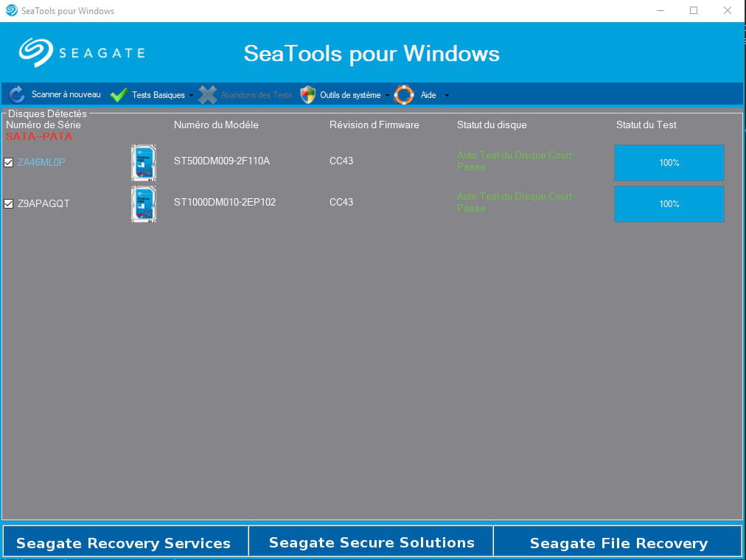
Task: Uncheck the Z9APAGQT drive checkbox
Action: 9,203
